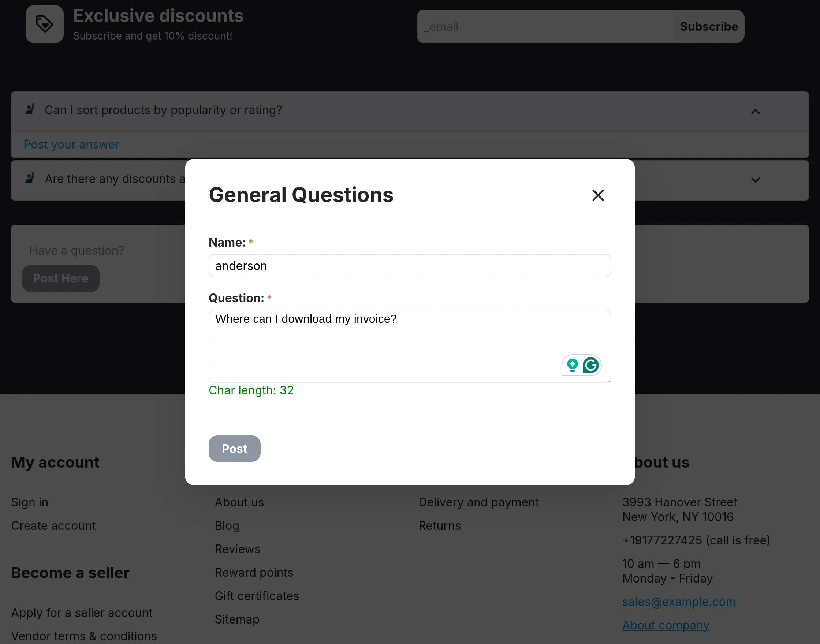Click the '3993 Hanover Street' address text
820x644 pixels.
(680, 502)
